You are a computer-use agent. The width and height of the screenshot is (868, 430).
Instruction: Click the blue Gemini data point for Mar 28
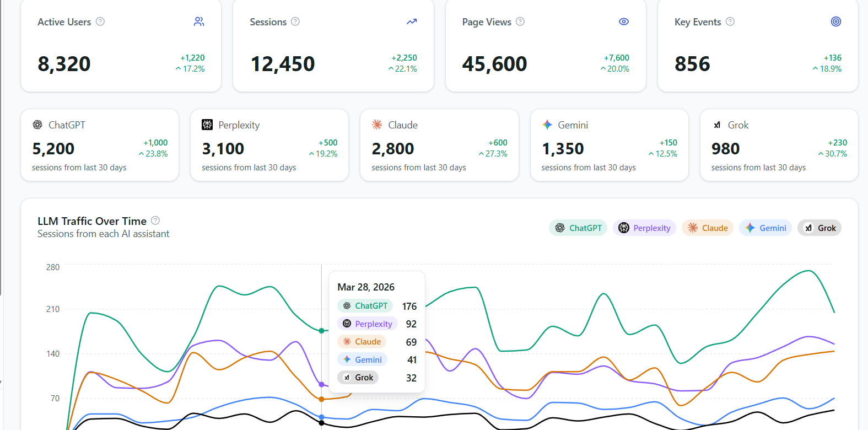pyautogui.click(x=322, y=417)
